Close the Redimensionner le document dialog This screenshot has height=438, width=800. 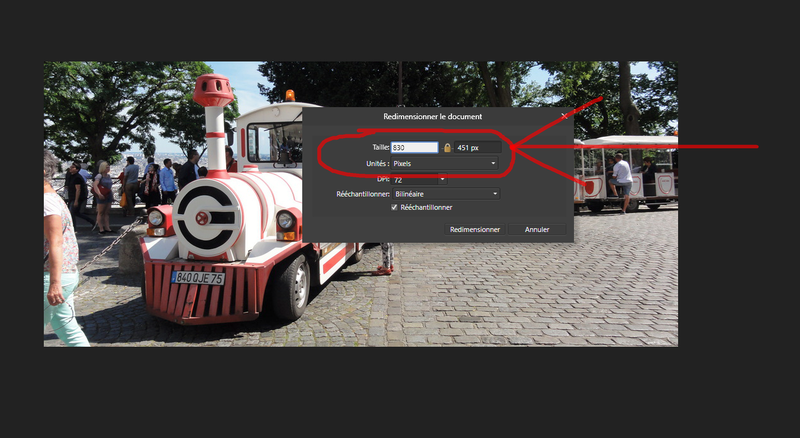tap(564, 116)
